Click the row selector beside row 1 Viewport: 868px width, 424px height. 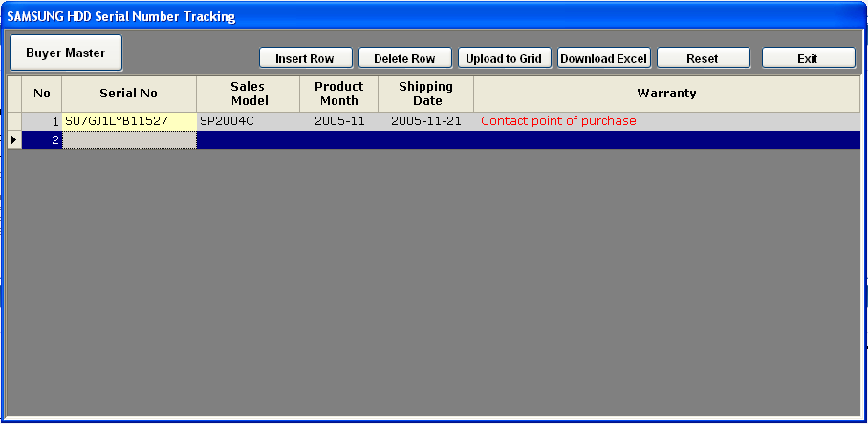[x=14, y=121]
